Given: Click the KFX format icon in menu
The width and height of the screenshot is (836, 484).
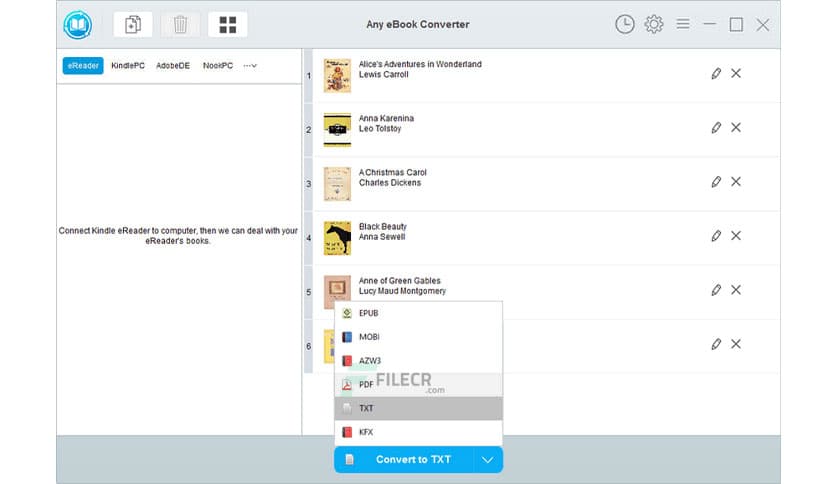Looking at the screenshot, I should click(x=347, y=432).
